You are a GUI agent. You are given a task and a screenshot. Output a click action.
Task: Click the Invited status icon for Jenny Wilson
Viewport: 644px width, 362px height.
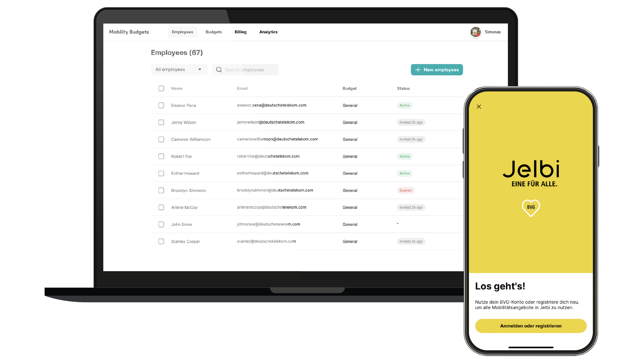point(410,122)
